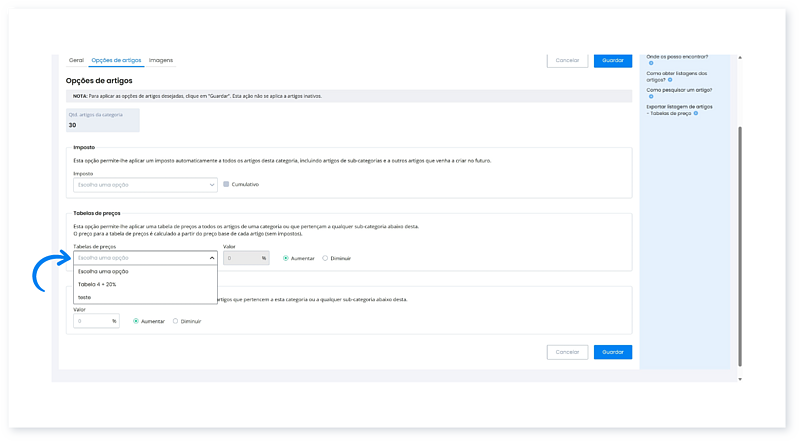Open the Imposto dropdown

tap(145, 184)
